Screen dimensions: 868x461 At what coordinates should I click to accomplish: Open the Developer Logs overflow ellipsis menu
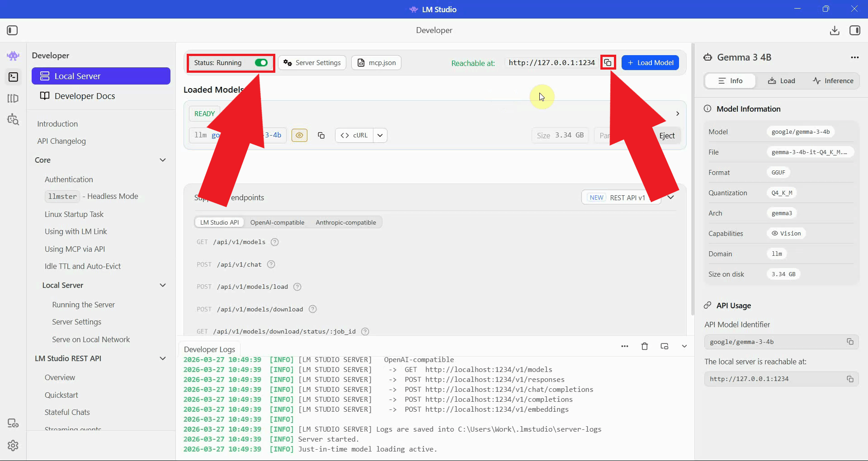coord(625,346)
